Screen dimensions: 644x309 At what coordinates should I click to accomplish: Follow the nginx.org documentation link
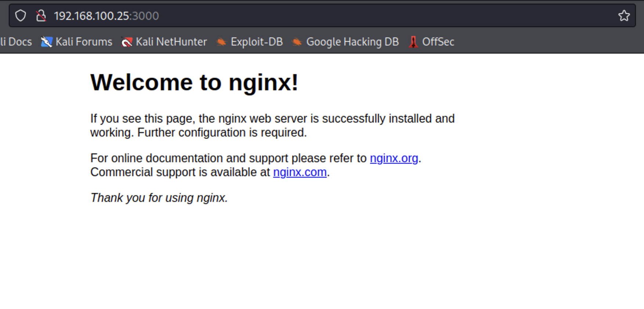(394, 158)
